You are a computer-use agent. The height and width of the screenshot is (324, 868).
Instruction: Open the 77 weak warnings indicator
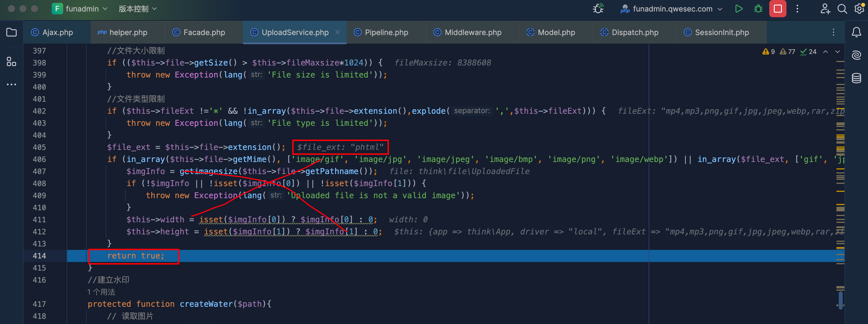[x=787, y=52]
